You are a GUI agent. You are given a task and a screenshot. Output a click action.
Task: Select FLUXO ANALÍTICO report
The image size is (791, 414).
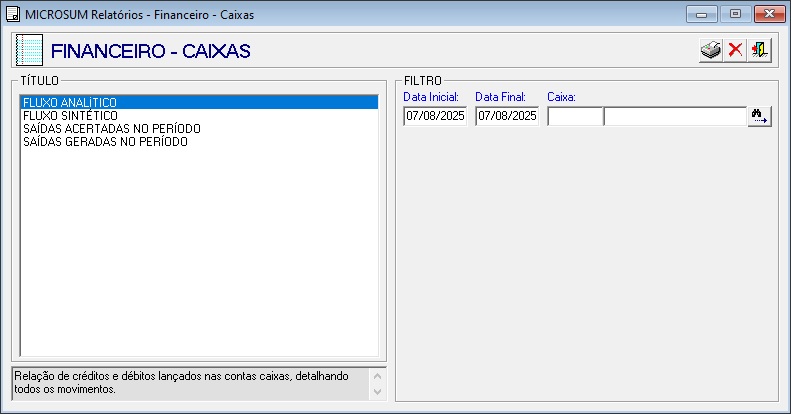(x=70, y=102)
